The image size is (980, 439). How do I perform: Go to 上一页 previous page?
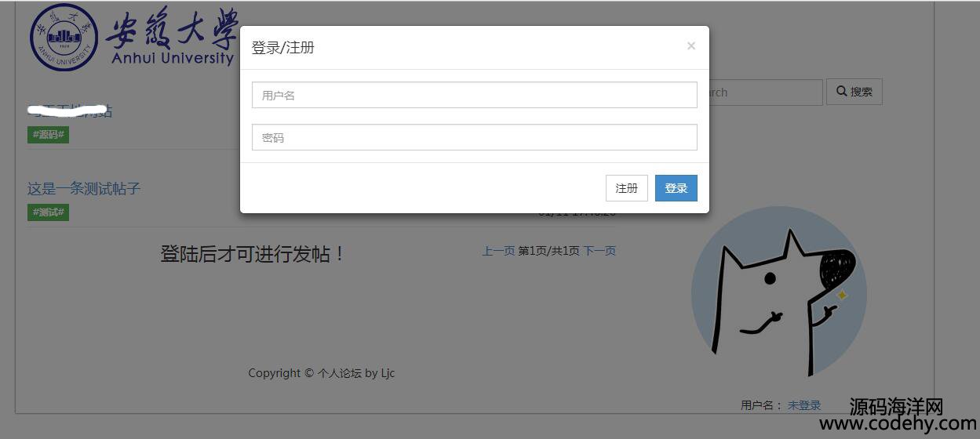coord(498,251)
